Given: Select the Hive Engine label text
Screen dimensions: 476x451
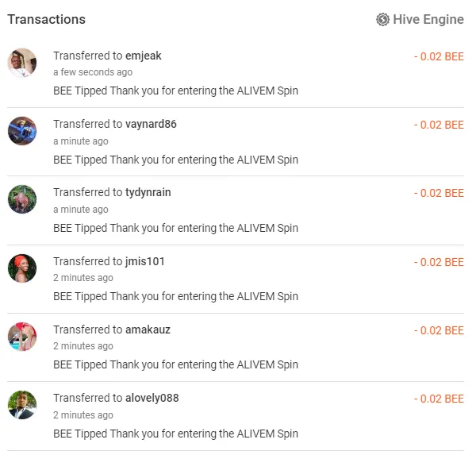Looking at the screenshot, I should pyautogui.click(x=428, y=19).
